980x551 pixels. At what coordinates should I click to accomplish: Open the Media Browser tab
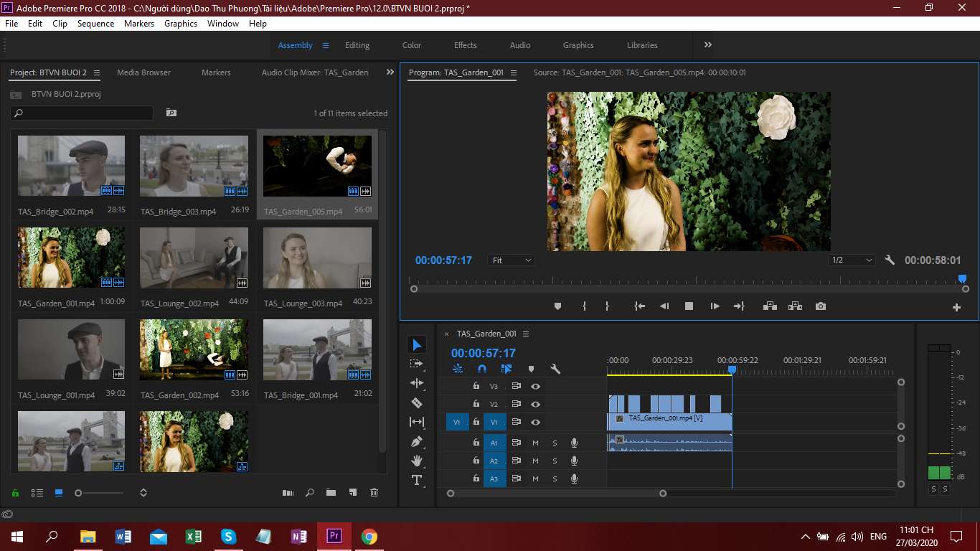[x=143, y=72]
